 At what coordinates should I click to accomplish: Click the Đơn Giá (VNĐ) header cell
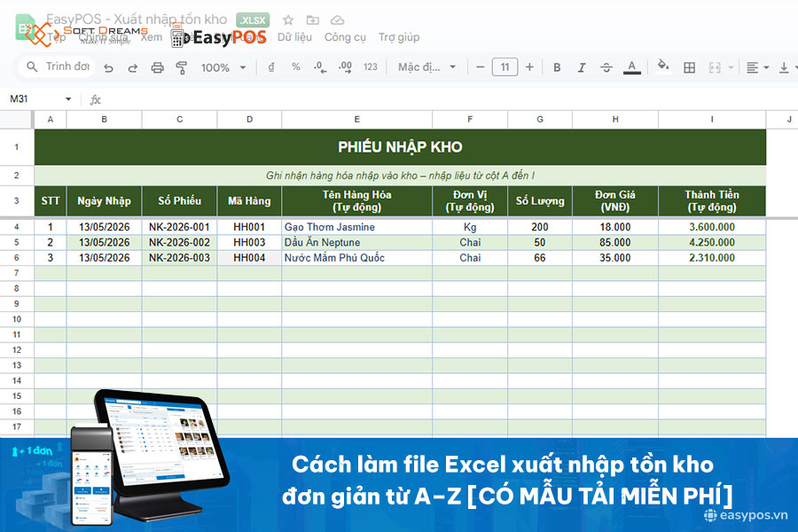point(615,201)
